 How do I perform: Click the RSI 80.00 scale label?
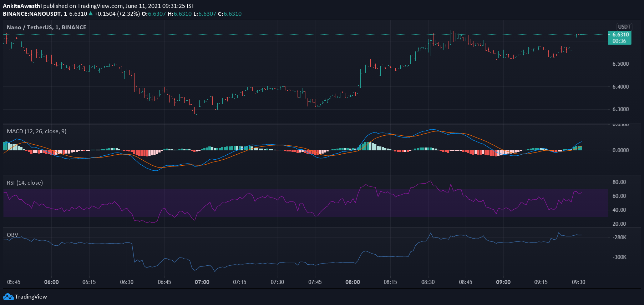(x=619, y=182)
